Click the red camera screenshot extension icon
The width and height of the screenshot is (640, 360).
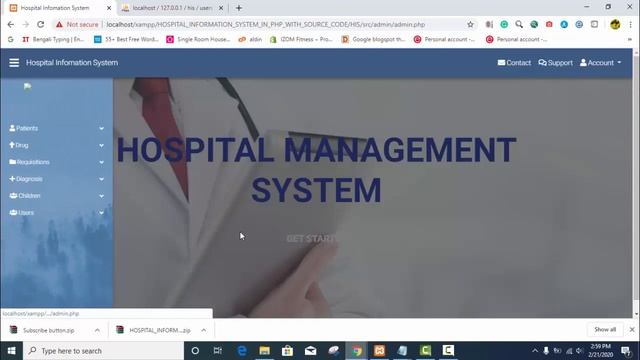549,24
